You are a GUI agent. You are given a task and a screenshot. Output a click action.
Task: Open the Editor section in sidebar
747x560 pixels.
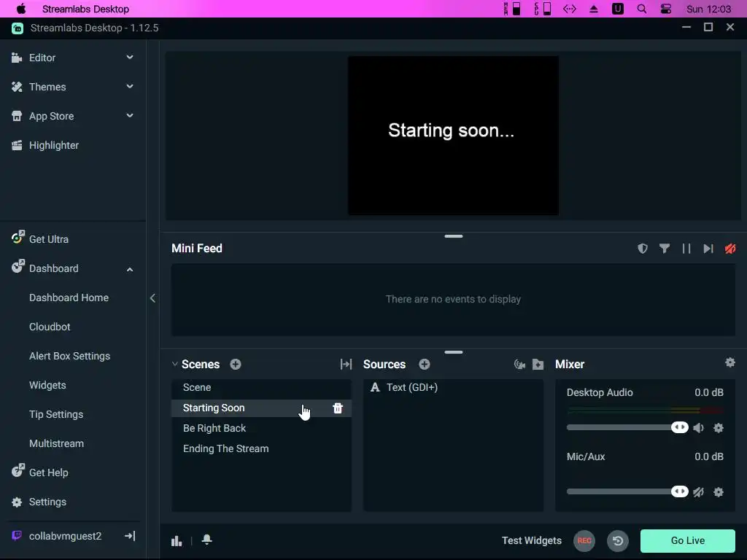tap(42, 58)
